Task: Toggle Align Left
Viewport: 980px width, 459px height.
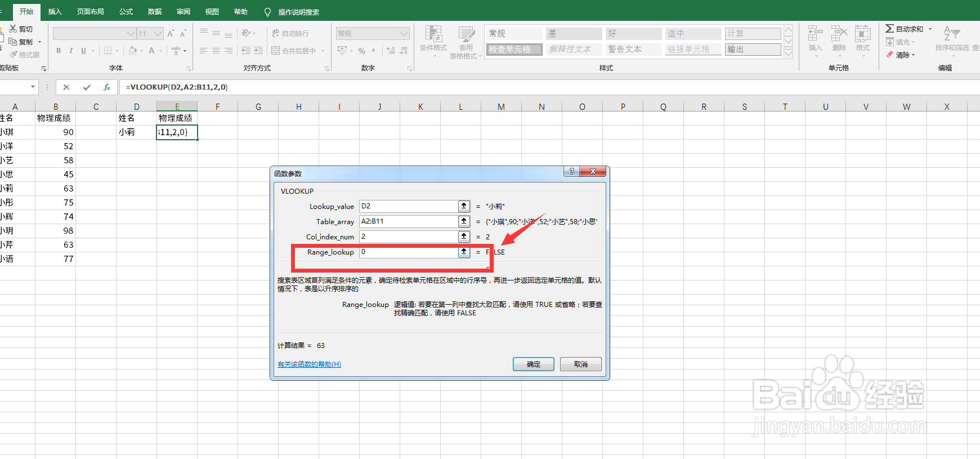Action: (x=204, y=51)
